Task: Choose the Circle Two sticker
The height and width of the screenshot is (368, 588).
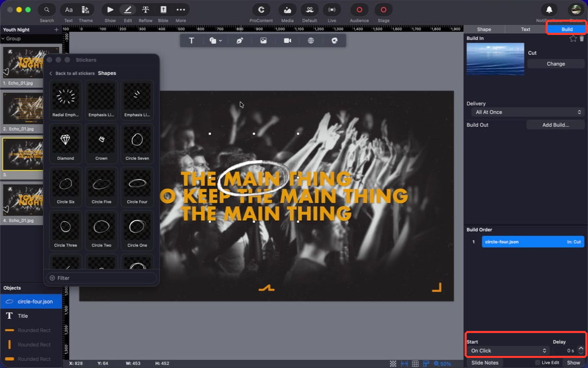Action: coord(101,230)
